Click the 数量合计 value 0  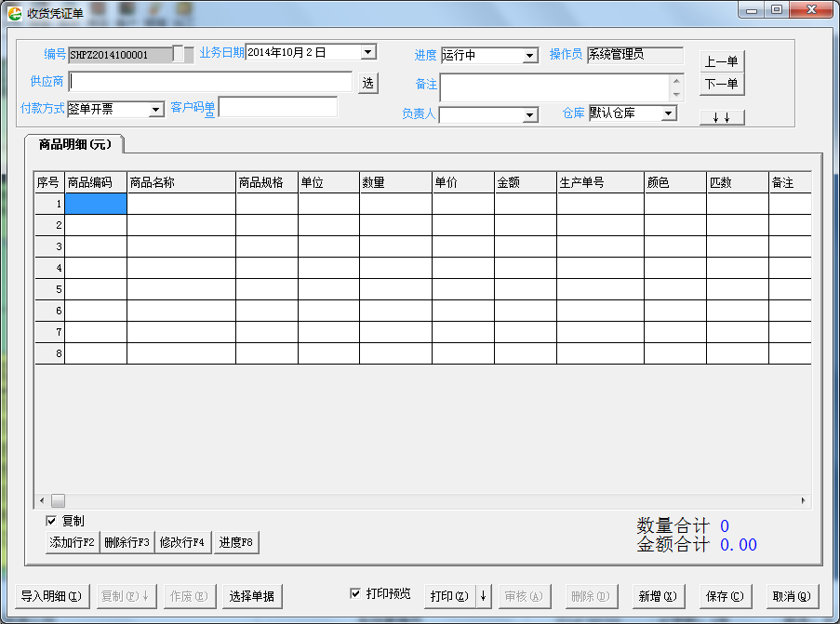click(725, 526)
